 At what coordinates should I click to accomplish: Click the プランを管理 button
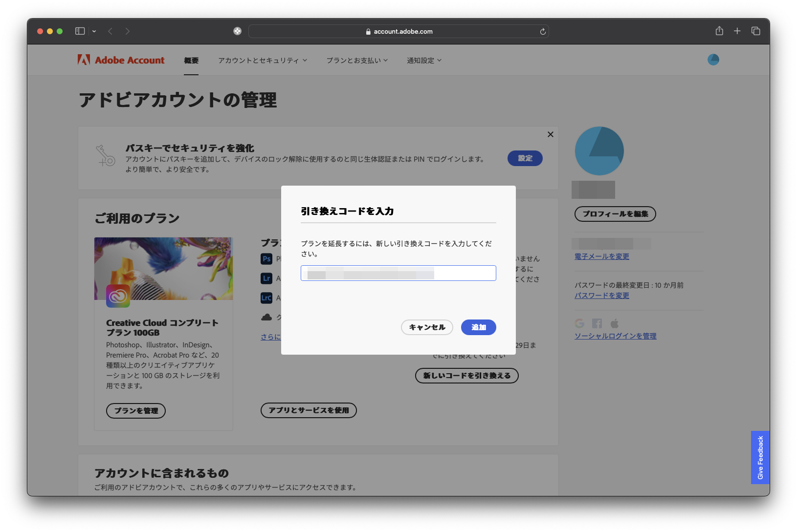click(x=136, y=411)
